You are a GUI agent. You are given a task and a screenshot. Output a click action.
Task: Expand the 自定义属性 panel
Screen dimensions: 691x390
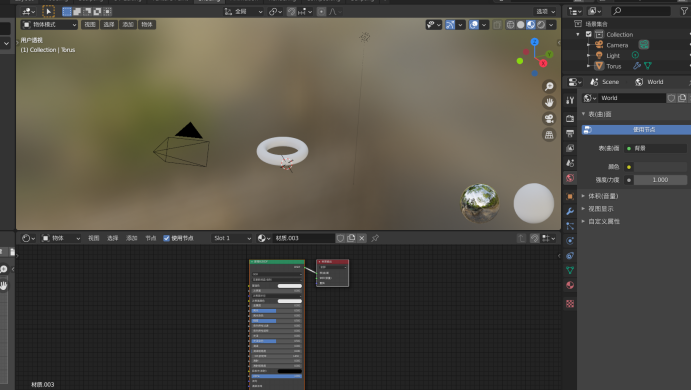click(604, 222)
